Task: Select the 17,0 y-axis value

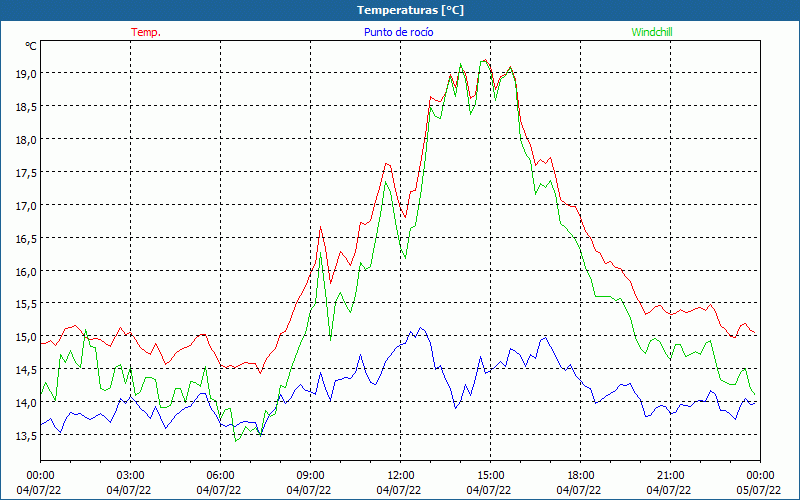Action: tap(27, 205)
